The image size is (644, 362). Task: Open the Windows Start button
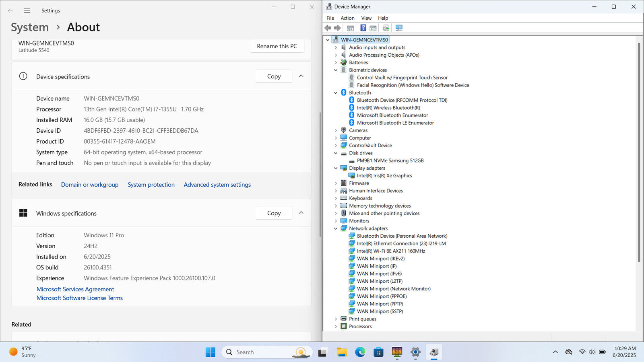(211, 352)
